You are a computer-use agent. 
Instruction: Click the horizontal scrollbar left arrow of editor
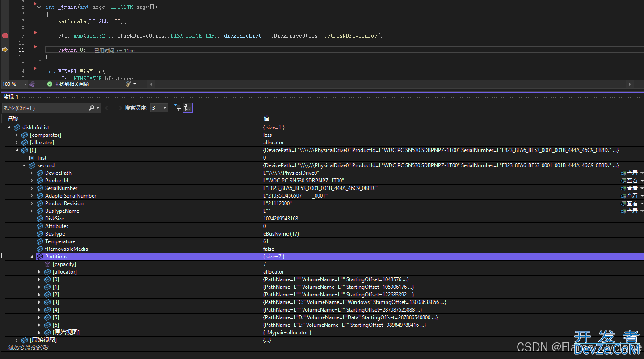pos(151,84)
